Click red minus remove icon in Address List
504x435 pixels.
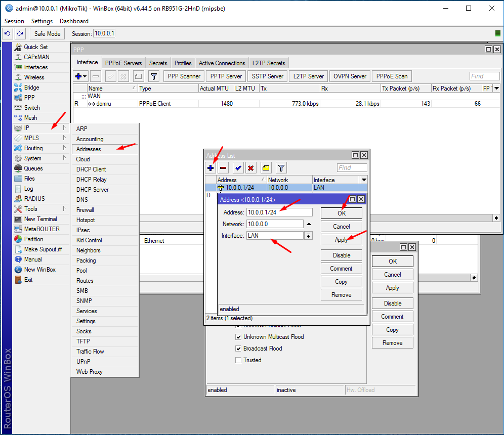(x=223, y=168)
